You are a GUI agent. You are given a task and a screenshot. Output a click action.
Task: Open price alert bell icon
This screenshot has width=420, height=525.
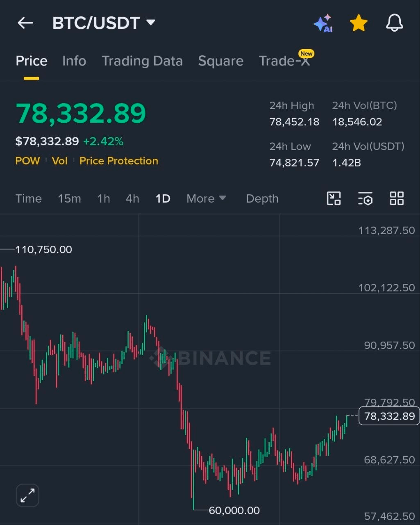tap(394, 23)
